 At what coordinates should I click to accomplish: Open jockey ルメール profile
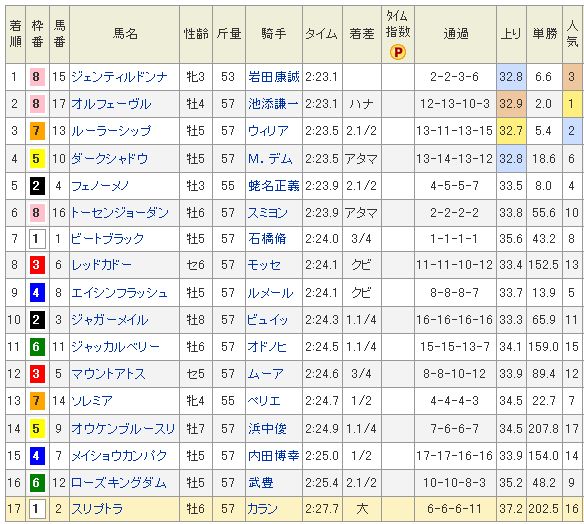[x=270, y=293]
